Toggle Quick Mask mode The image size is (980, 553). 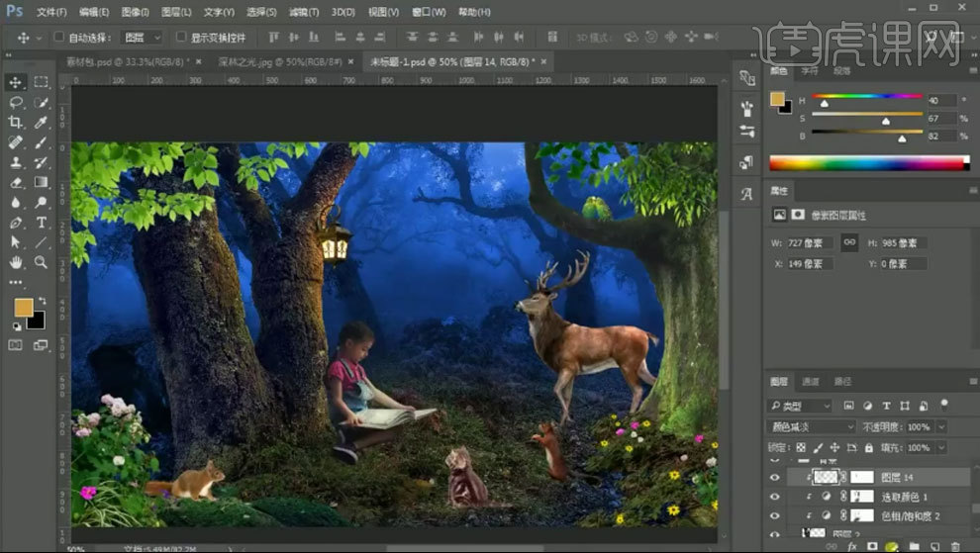(x=16, y=345)
